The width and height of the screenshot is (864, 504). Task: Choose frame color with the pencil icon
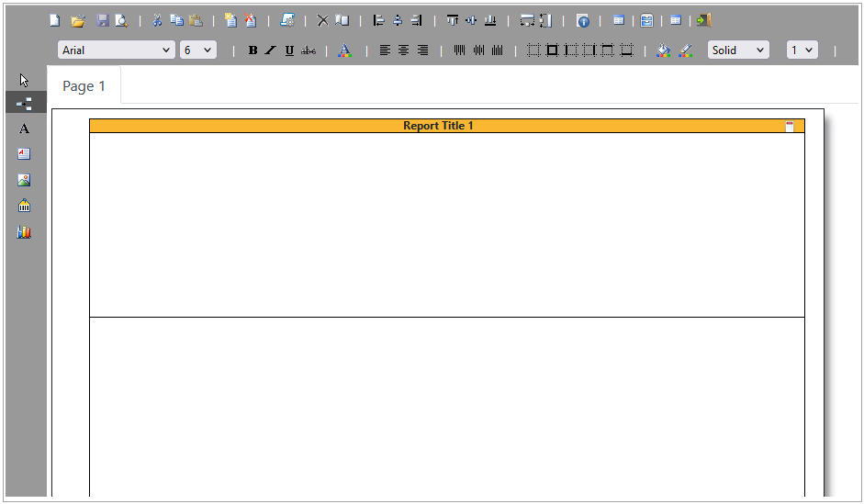tap(686, 50)
